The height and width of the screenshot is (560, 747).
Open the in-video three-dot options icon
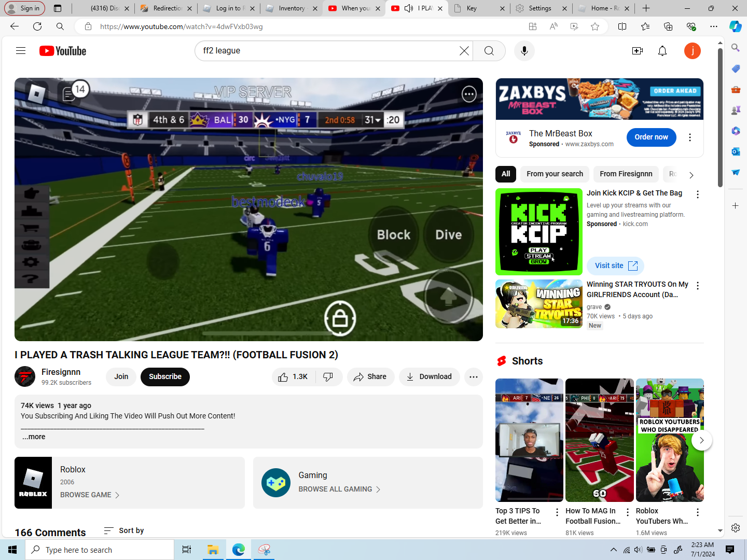(469, 94)
